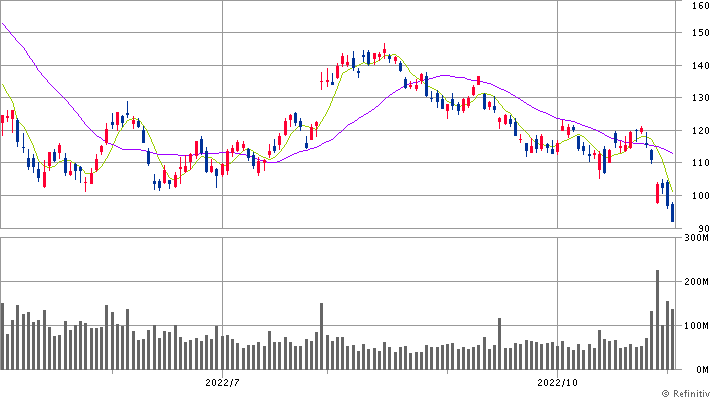Select the rightmost candlestick on the price chart
Viewport: 710px width, 400px height.
pyautogui.click(x=673, y=211)
